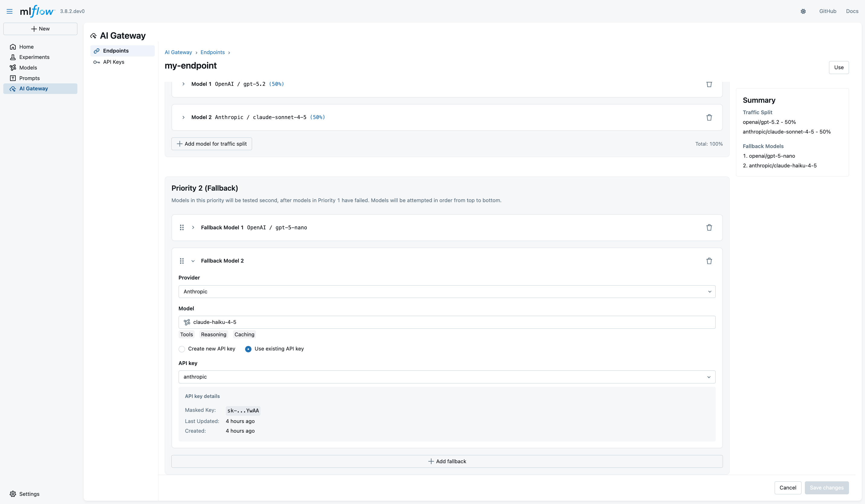Delete Fallback Model 2 via trash icon
This screenshot has height=504, width=865.
[710, 261]
